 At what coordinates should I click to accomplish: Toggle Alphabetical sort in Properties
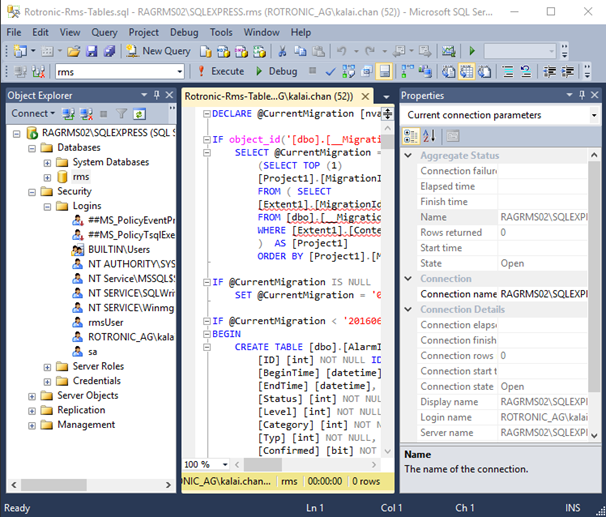[429, 136]
